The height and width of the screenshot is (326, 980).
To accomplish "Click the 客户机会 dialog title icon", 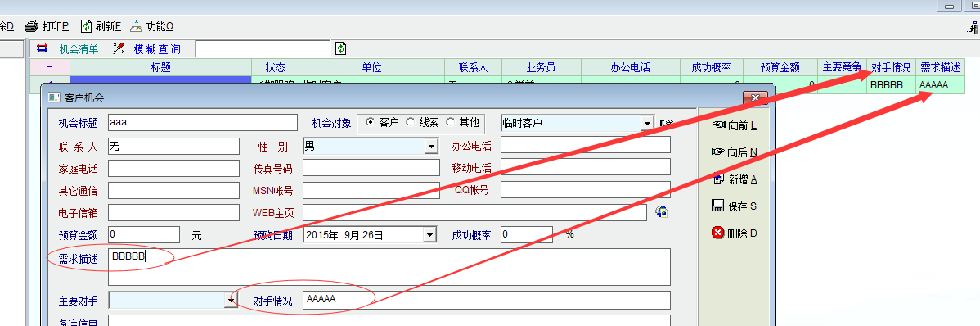I will pyautogui.click(x=54, y=97).
